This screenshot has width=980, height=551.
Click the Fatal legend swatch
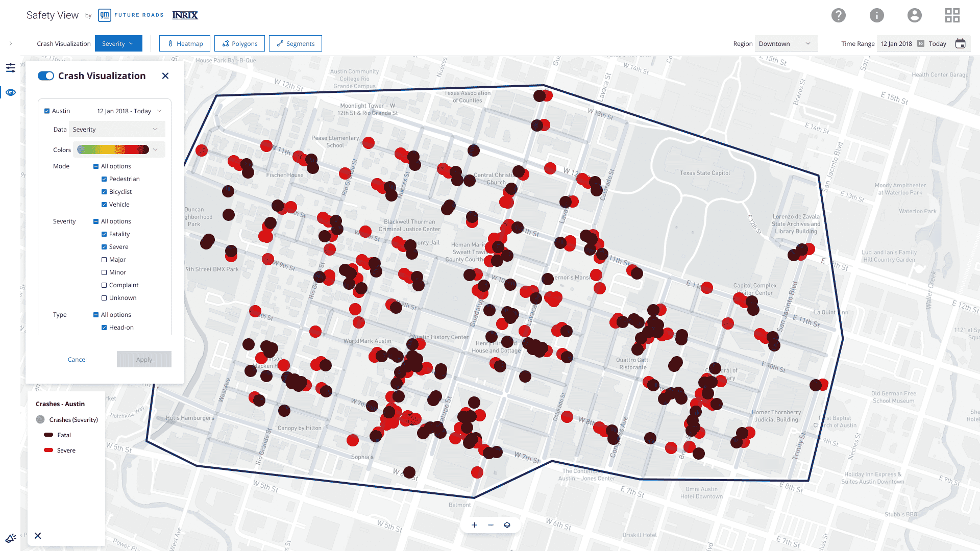48,435
